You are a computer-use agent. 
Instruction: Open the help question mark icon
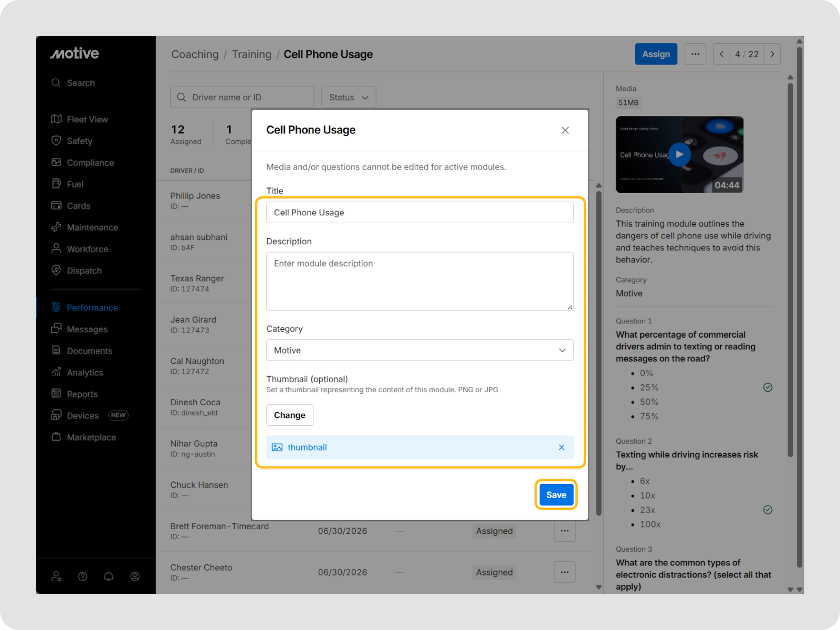point(82,576)
